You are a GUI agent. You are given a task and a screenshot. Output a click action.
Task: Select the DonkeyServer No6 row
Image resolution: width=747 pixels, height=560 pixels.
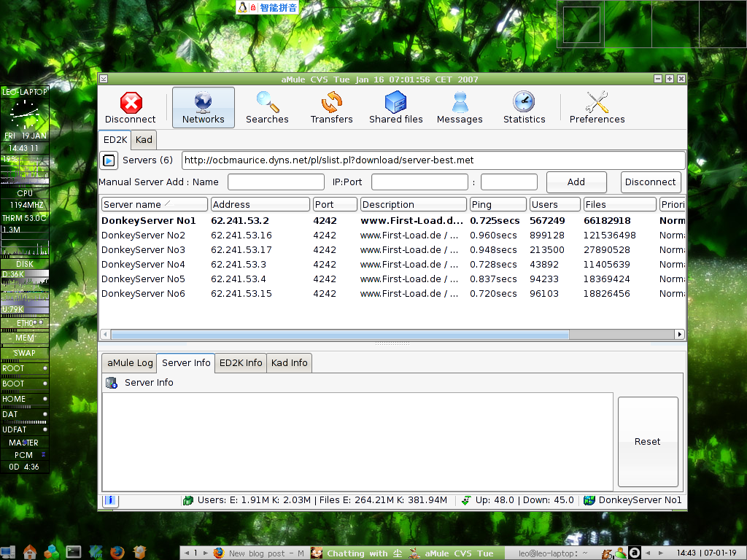point(392,294)
